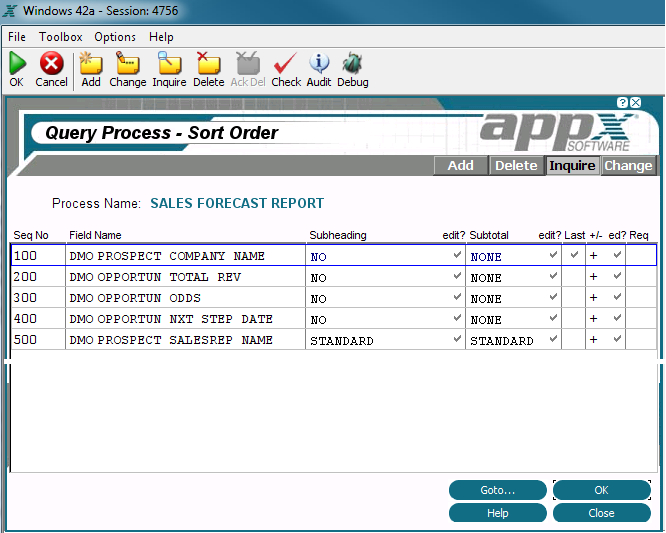666x533 pixels.
Task: Click the green OK arrow toolbar icon
Action: click(17, 63)
